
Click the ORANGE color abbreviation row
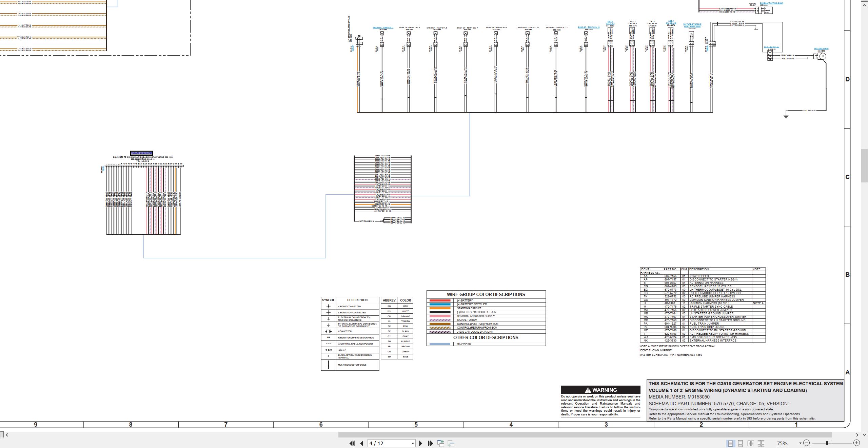click(x=397, y=316)
